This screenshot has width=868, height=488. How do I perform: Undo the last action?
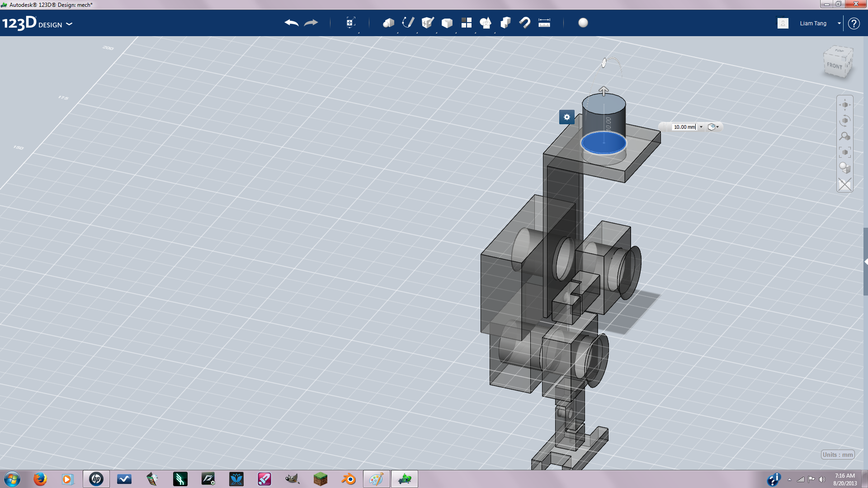(x=292, y=23)
